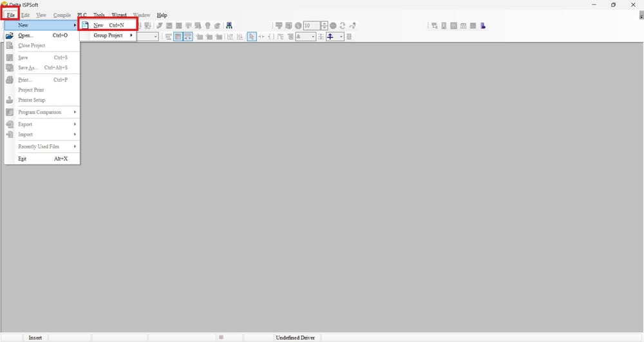Open the Program Comparison submenu
This screenshot has width=644, height=342.
pos(40,112)
